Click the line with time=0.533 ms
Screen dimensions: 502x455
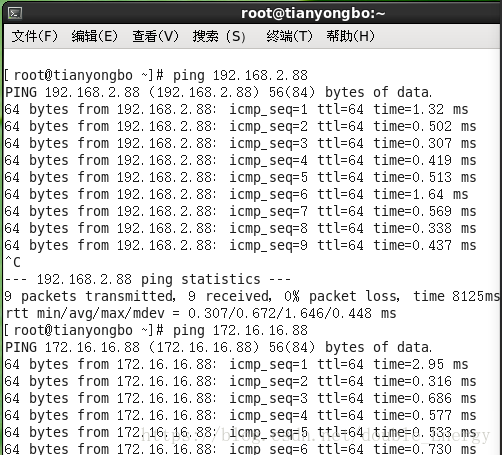pyautogui.click(x=240, y=432)
